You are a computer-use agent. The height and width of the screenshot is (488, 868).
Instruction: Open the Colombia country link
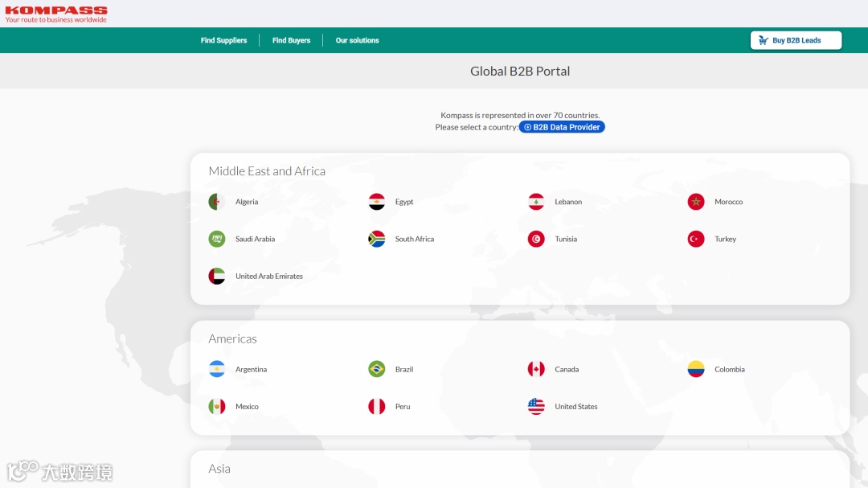point(729,369)
